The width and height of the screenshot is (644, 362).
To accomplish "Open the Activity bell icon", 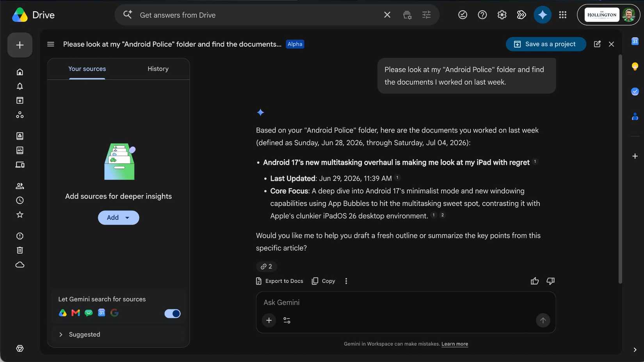I will point(20,86).
